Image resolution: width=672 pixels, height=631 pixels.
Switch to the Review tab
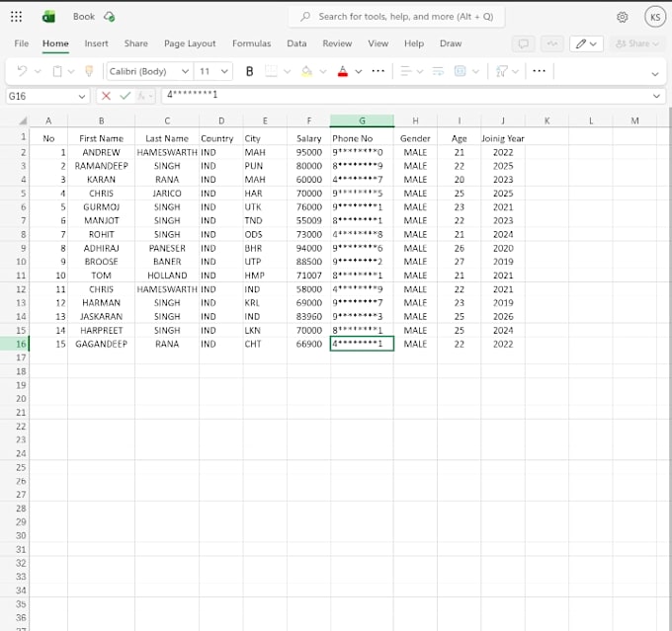point(337,43)
